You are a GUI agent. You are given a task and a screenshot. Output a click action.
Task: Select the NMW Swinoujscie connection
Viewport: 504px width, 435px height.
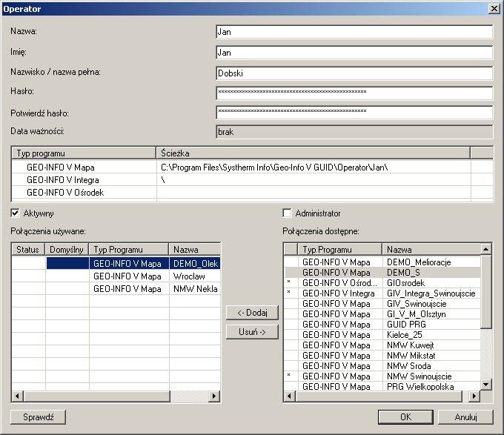[382, 376]
